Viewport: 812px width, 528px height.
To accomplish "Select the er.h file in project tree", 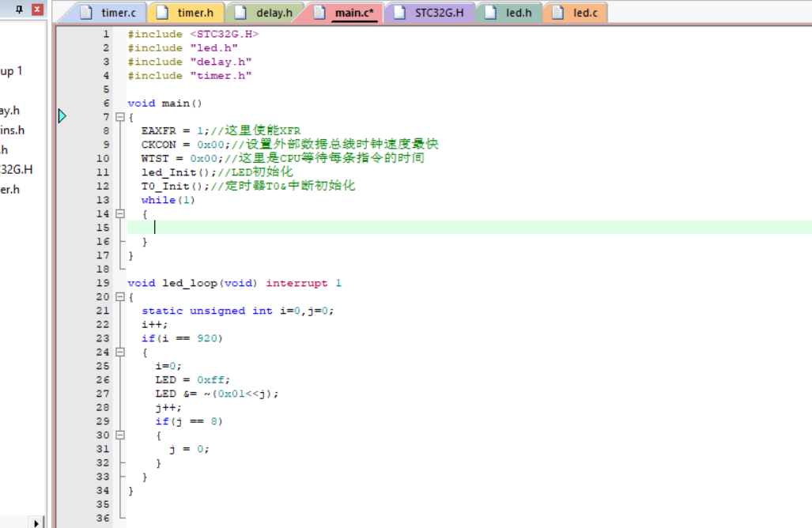I will click(x=9, y=190).
